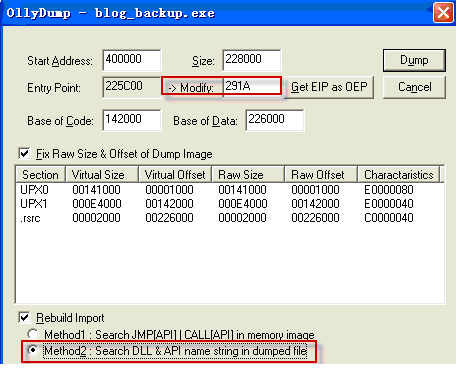Click UPX0 characteristics value E0000080
Image resolution: width=457 pixels, height=369 pixels.
pos(389,190)
